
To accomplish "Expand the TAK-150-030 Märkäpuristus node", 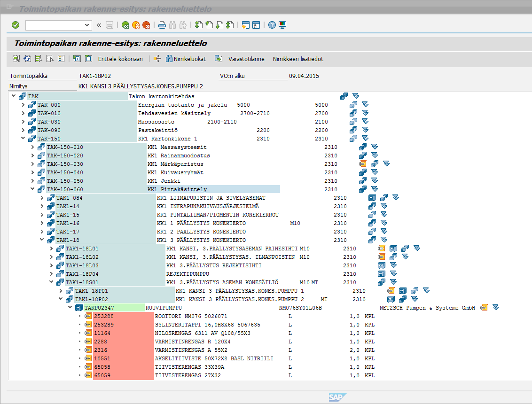I will click(32, 164).
